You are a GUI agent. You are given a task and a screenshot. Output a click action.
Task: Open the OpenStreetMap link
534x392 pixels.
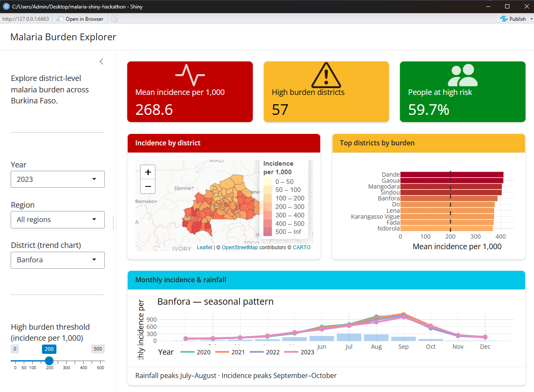point(240,247)
